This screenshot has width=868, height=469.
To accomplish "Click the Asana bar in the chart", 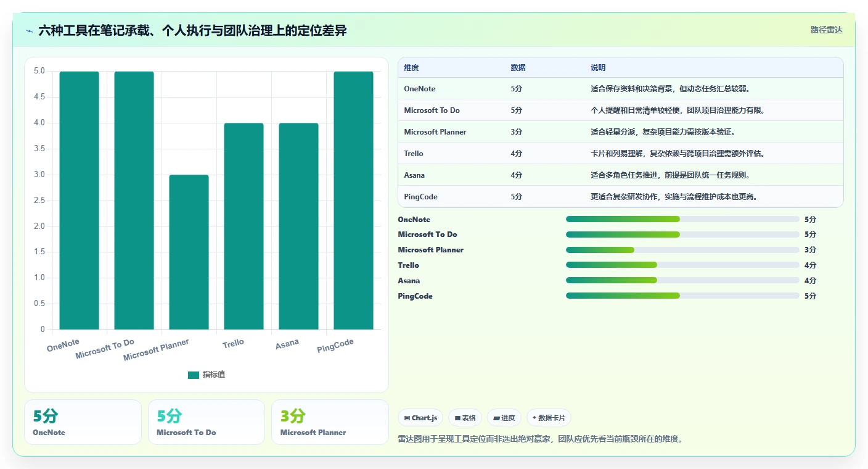I will [x=299, y=226].
